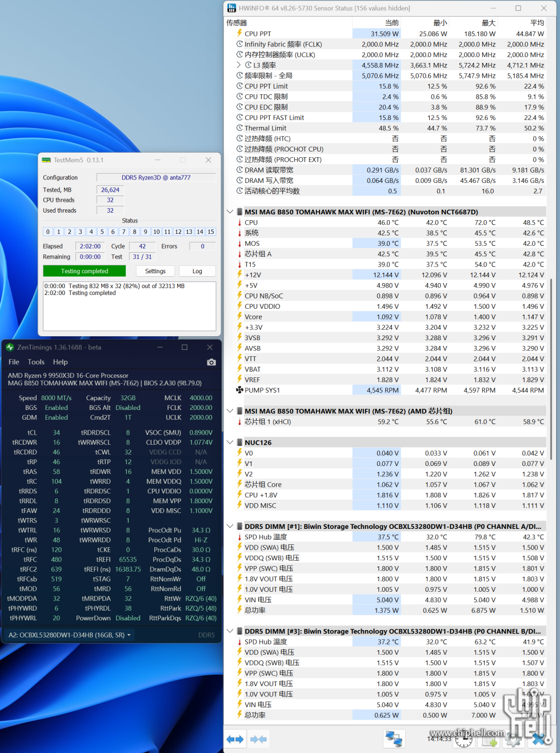Click the HWiNFO logging sheet-plus icon
This screenshot has height=753, width=560.
click(490, 740)
